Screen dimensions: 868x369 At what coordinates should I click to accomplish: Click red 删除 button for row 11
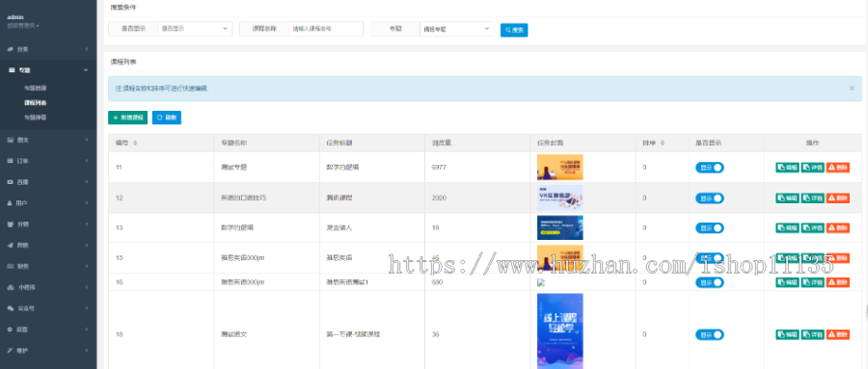pyautogui.click(x=837, y=168)
